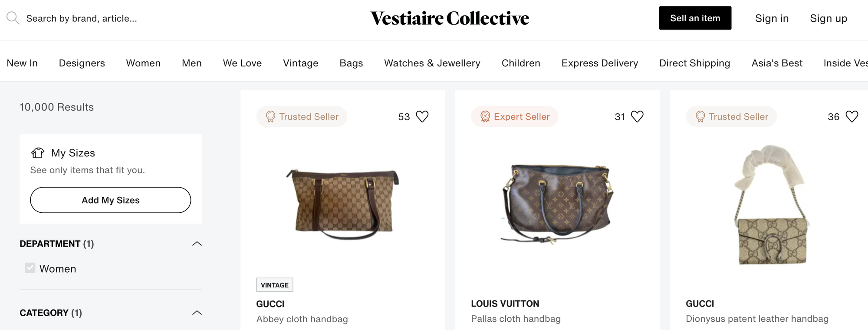
Task: Favorite the Gucci Dionysus handbag using its heart icon
Action: [852, 116]
